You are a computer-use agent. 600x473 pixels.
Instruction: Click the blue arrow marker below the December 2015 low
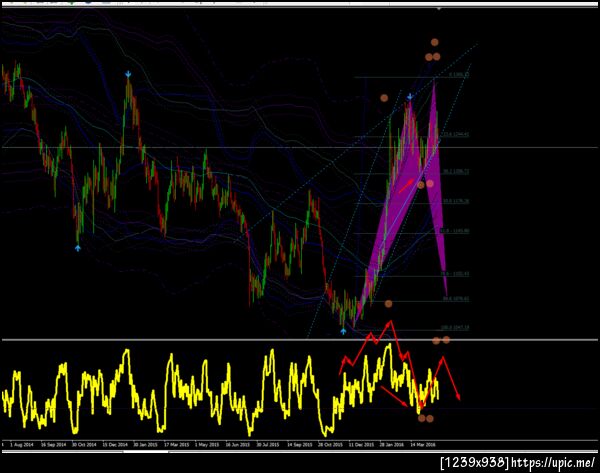click(x=343, y=331)
